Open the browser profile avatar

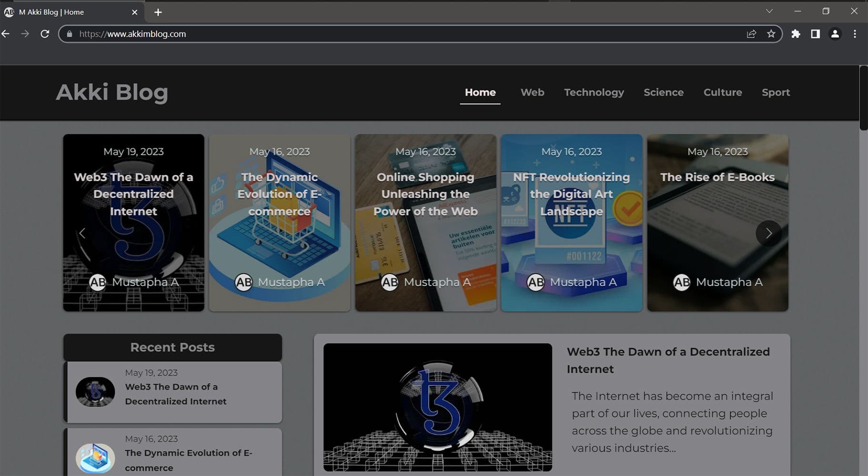click(835, 34)
